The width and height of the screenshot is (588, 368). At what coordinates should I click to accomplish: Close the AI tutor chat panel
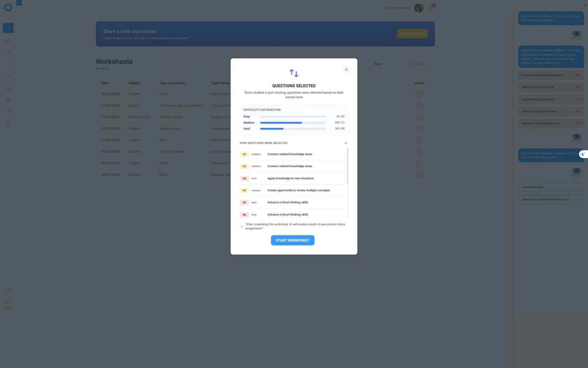point(585,5)
